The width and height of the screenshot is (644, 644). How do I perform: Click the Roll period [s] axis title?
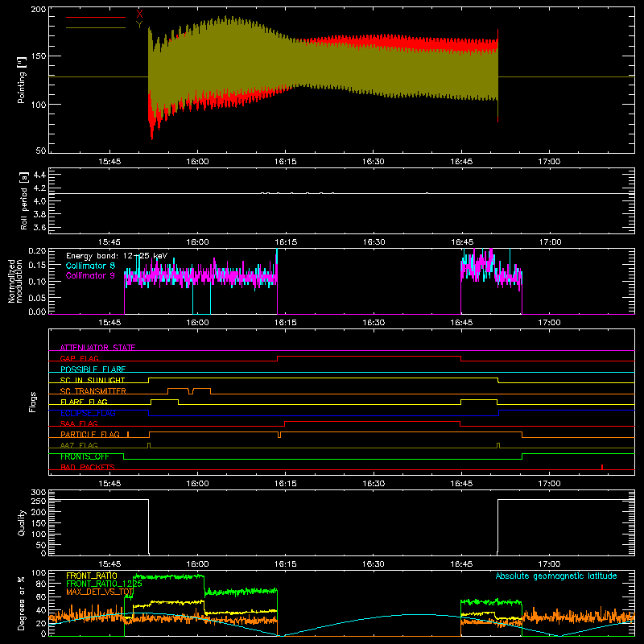coord(23,200)
